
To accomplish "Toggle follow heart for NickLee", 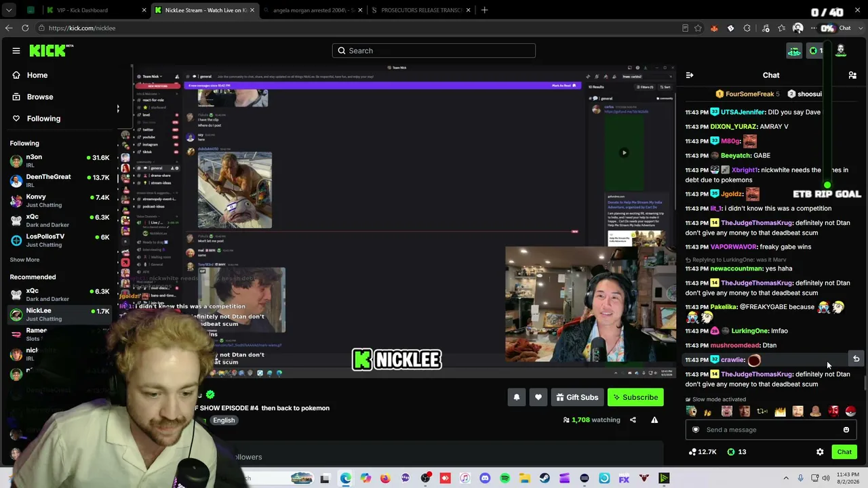I will tap(538, 398).
